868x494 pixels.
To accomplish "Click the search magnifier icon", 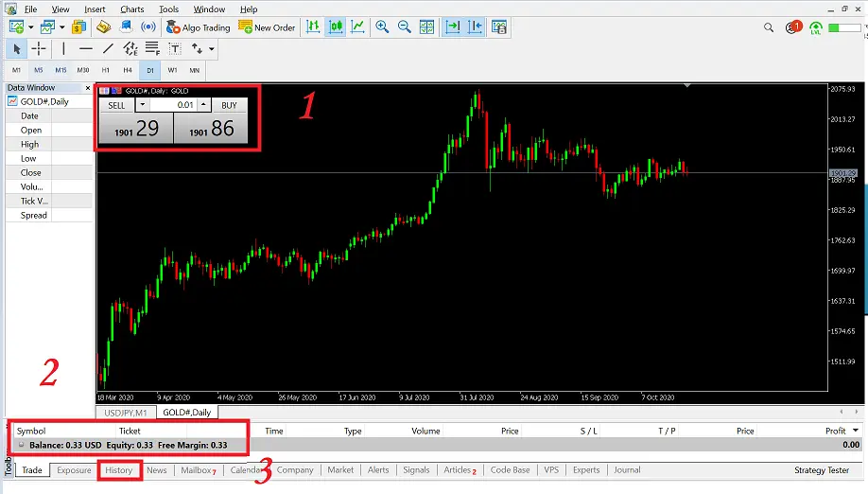I will 769,27.
